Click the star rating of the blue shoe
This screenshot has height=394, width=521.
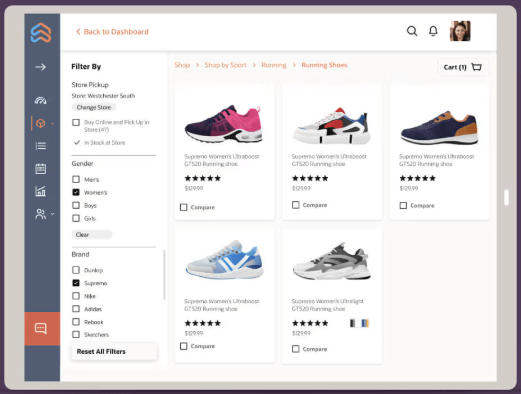pyautogui.click(x=203, y=323)
